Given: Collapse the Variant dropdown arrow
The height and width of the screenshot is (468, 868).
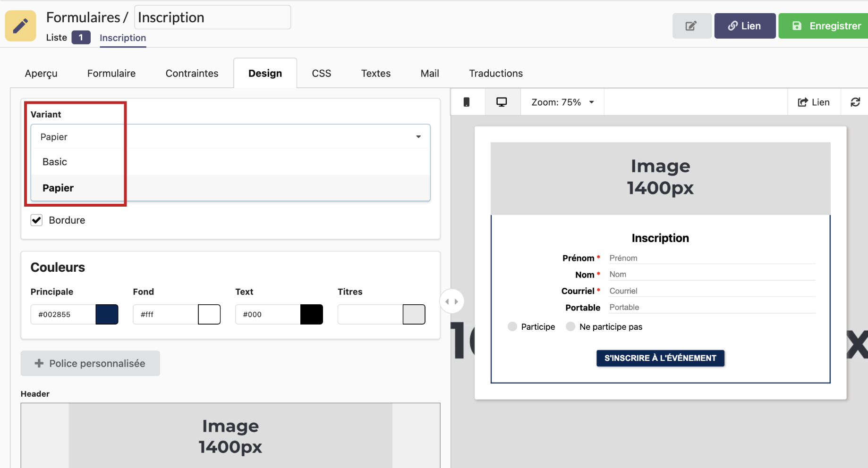Looking at the screenshot, I should (418, 137).
